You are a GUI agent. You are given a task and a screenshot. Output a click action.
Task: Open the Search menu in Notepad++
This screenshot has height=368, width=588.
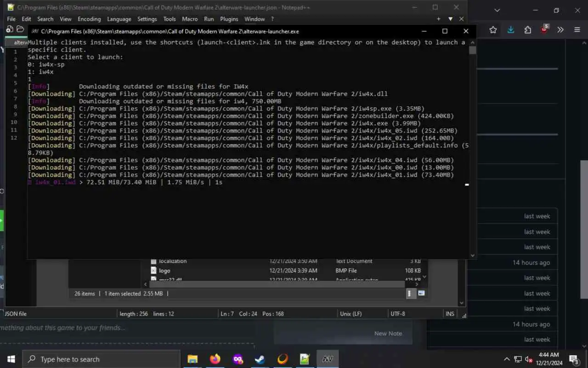[x=45, y=19]
